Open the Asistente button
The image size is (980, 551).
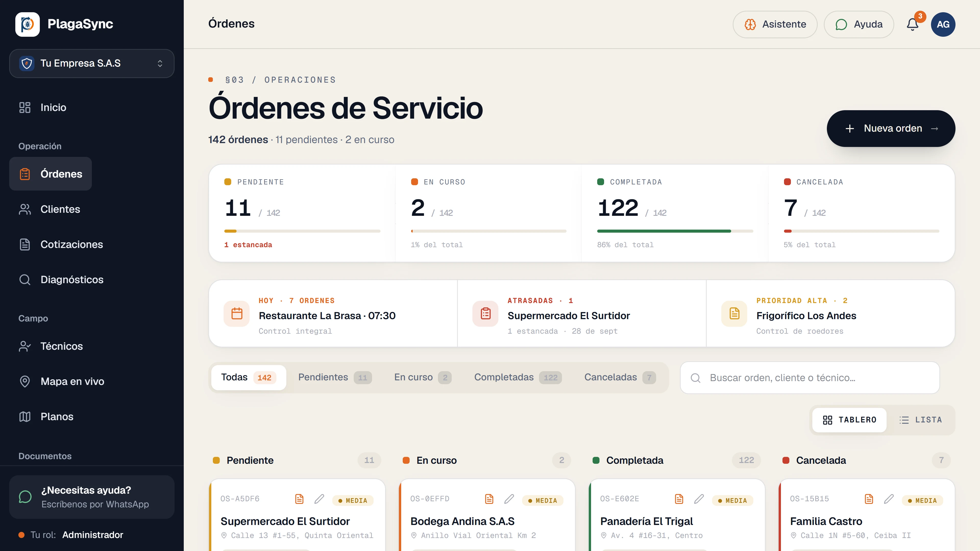pos(775,24)
